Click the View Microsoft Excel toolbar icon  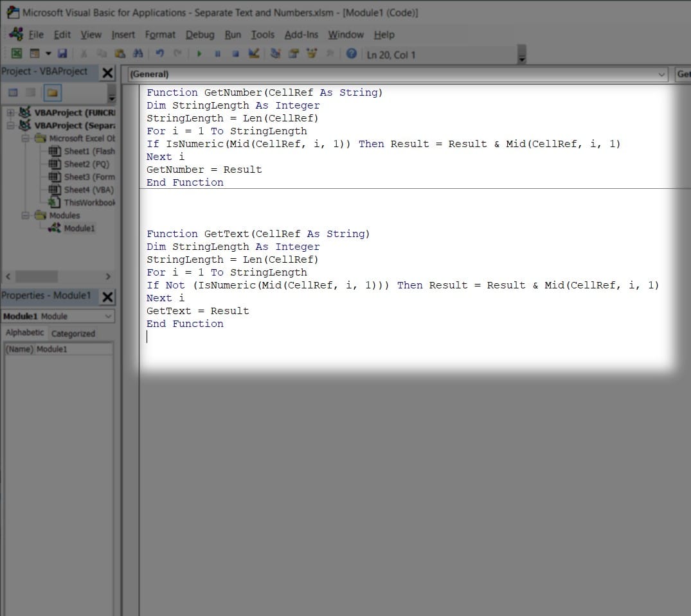[x=16, y=54]
